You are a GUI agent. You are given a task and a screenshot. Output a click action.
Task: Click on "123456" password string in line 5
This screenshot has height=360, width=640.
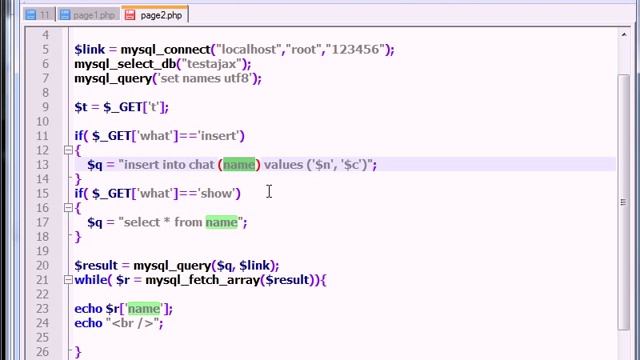(x=355, y=50)
